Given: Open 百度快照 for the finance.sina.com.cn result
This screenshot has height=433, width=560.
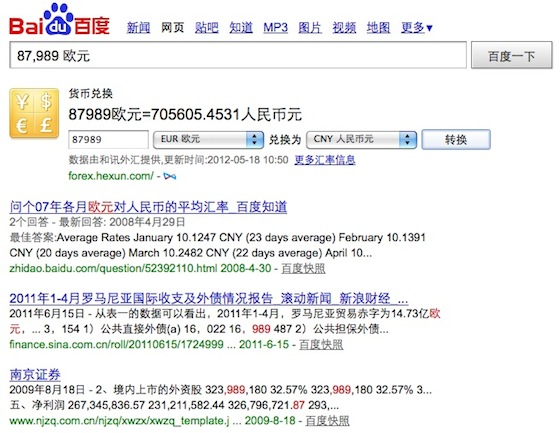Looking at the screenshot, I should (321, 344).
